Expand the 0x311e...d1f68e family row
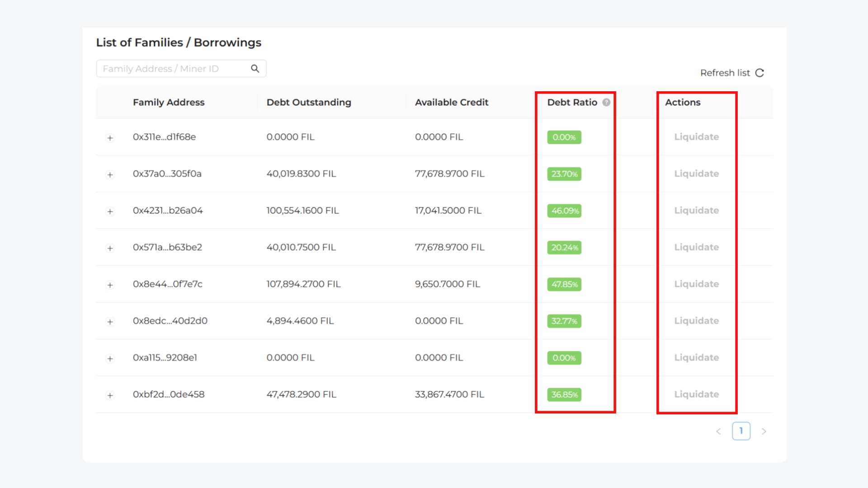This screenshot has width=868, height=488. [110, 138]
